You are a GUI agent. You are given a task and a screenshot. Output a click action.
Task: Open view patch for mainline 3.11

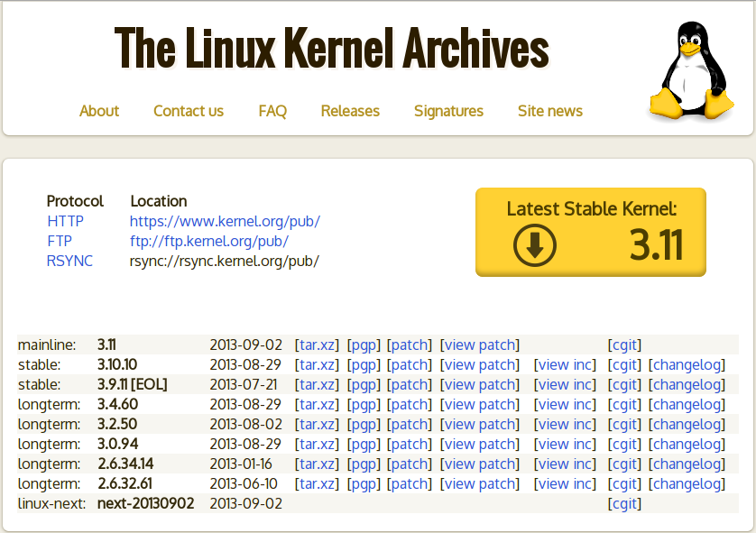coord(480,345)
